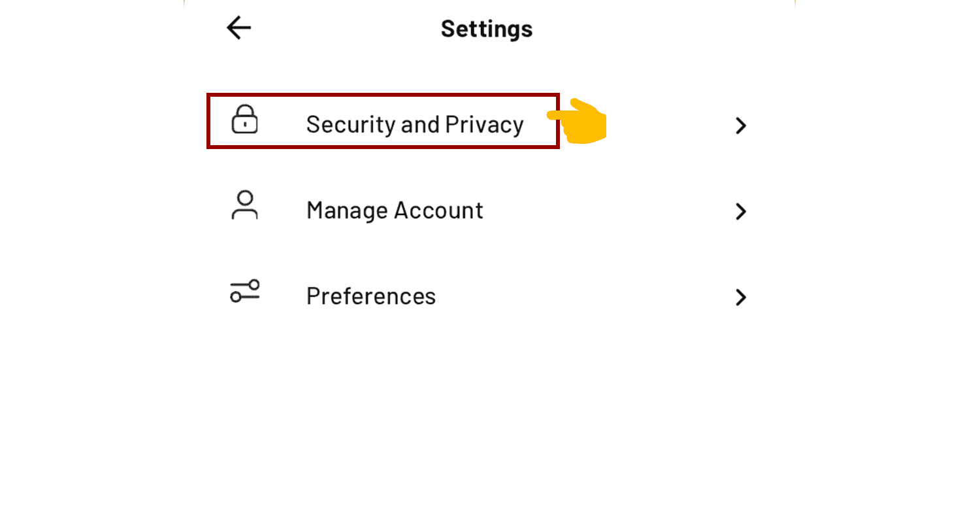
Task: Click the padlock icon beside Security and Privacy
Action: pos(244,119)
